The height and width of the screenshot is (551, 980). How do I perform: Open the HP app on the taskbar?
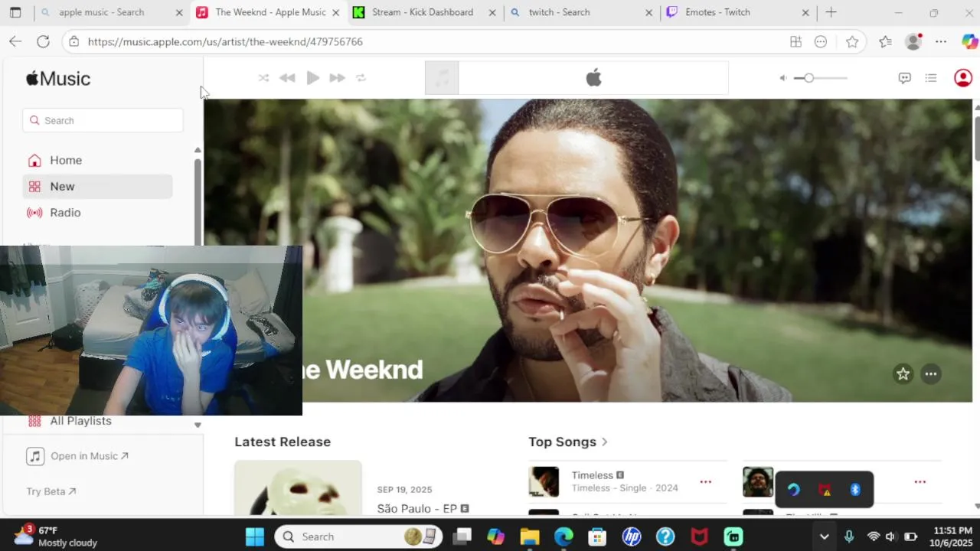tap(632, 536)
